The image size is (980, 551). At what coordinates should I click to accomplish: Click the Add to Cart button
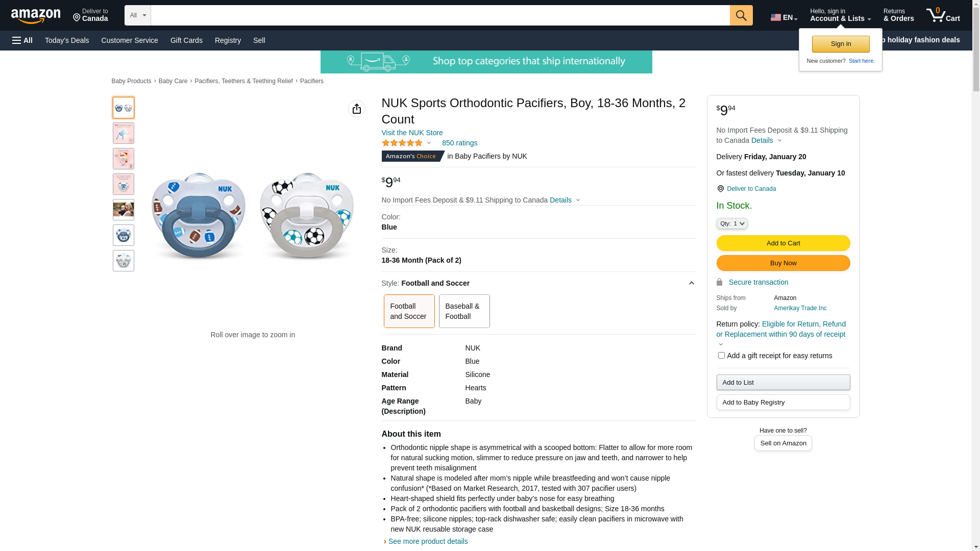[x=782, y=243]
